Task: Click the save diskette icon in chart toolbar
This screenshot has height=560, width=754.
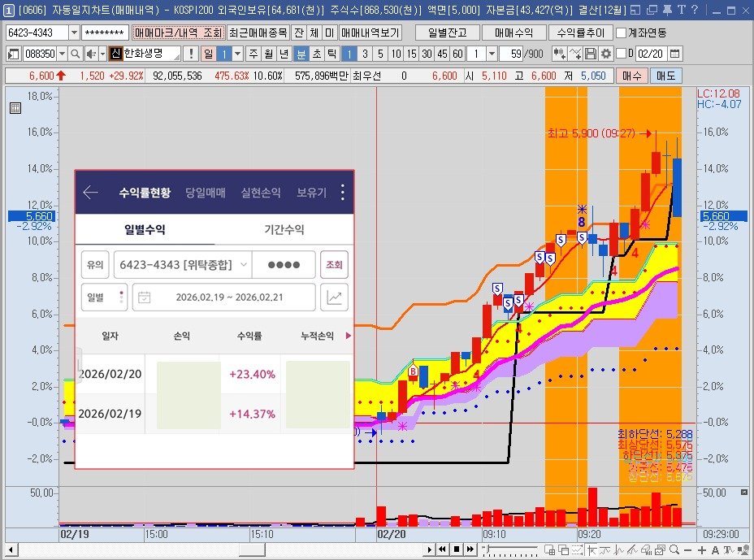Action: click(x=591, y=54)
